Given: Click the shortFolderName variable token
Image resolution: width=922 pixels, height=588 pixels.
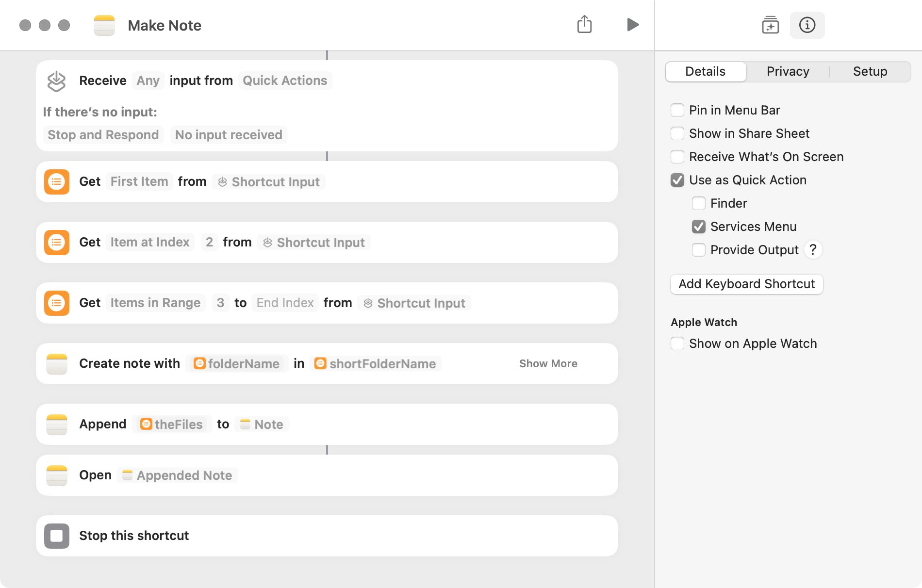Looking at the screenshot, I should click(375, 364).
